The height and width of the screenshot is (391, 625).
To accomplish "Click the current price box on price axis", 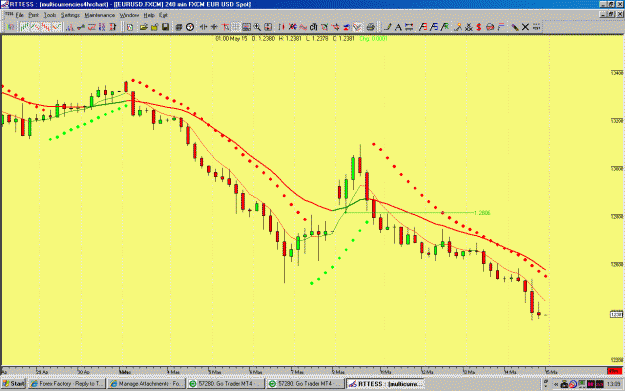I will [616, 314].
